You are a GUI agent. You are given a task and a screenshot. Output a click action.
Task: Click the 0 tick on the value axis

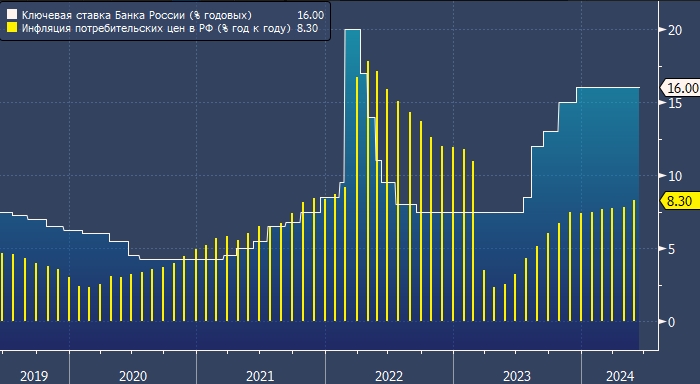click(x=671, y=322)
